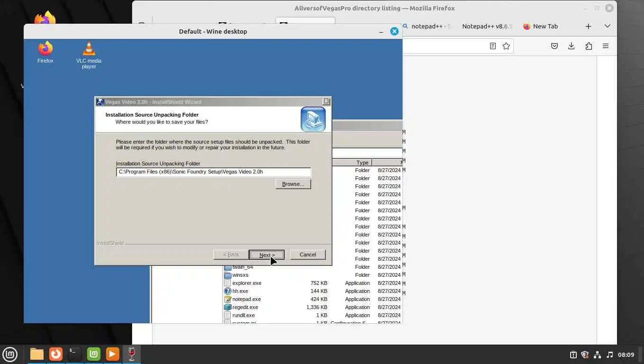Open the Terminal from the taskbar
The height and width of the screenshot is (364, 644).
point(75,354)
